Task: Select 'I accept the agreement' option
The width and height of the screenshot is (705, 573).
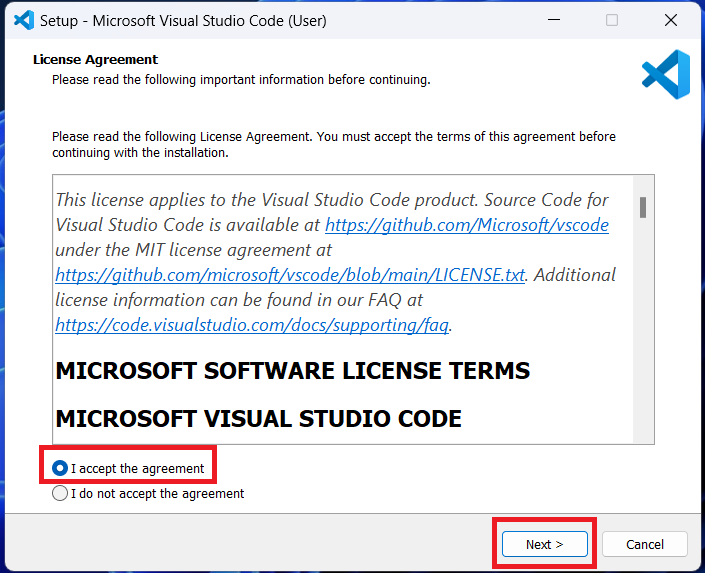Action: (x=61, y=468)
